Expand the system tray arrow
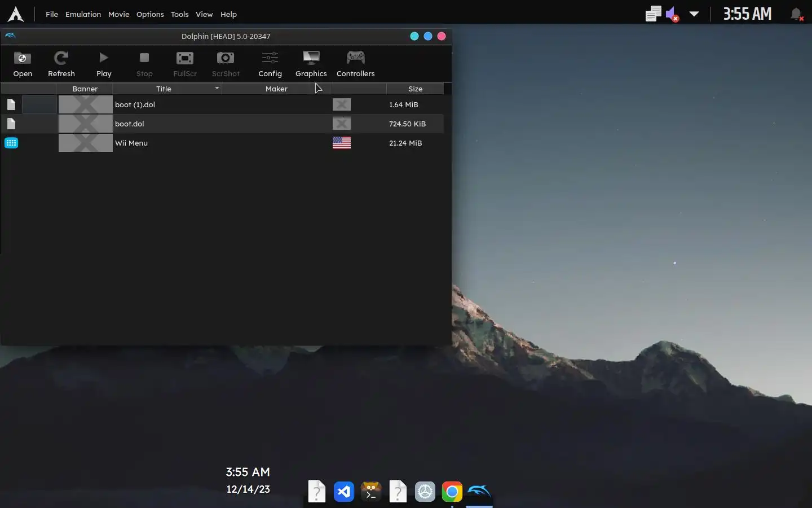 (x=694, y=14)
